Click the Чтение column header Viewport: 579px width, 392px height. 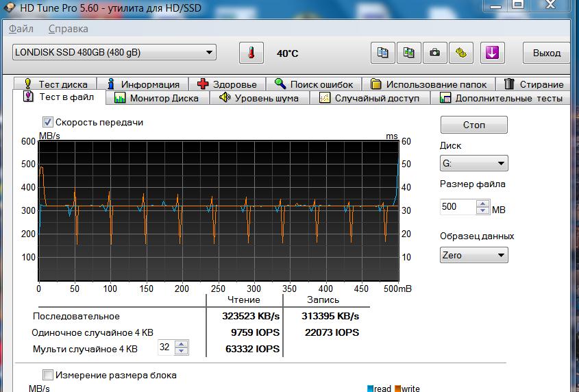(x=244, y=299)
